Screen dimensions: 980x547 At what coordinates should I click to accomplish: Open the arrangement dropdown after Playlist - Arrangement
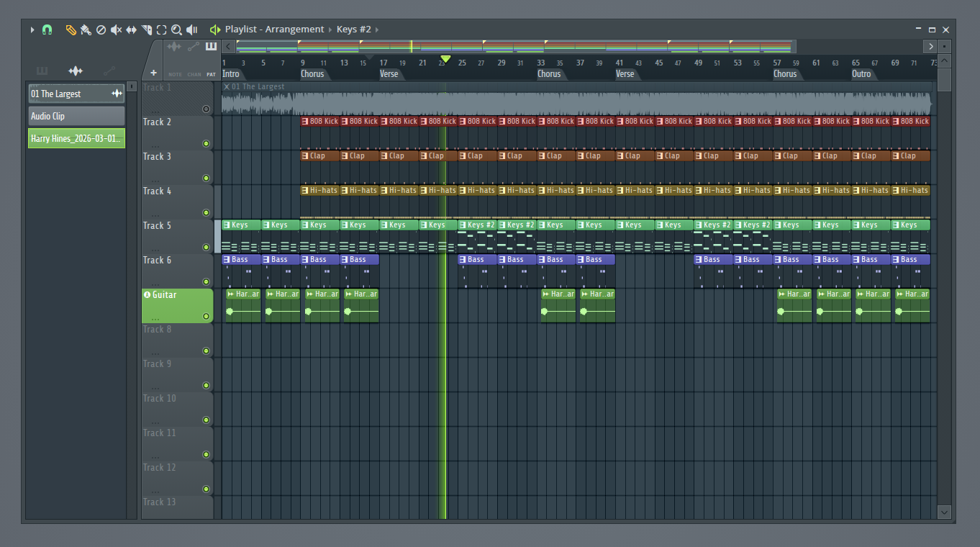point(329,29)
